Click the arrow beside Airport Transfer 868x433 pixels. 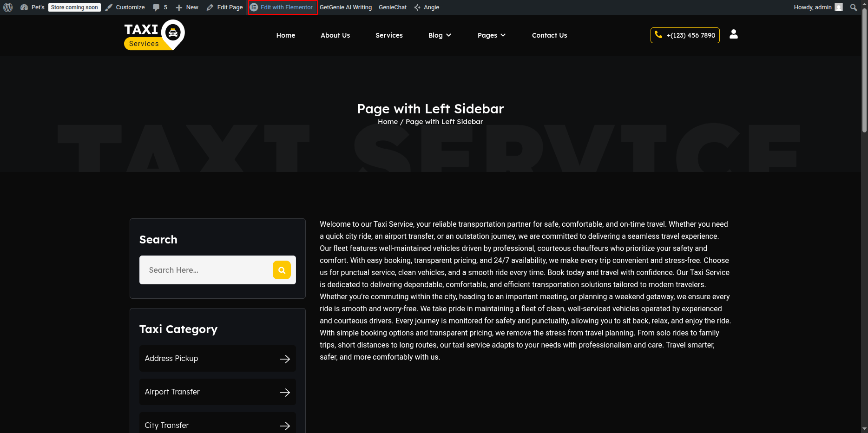tap(285, 392)
